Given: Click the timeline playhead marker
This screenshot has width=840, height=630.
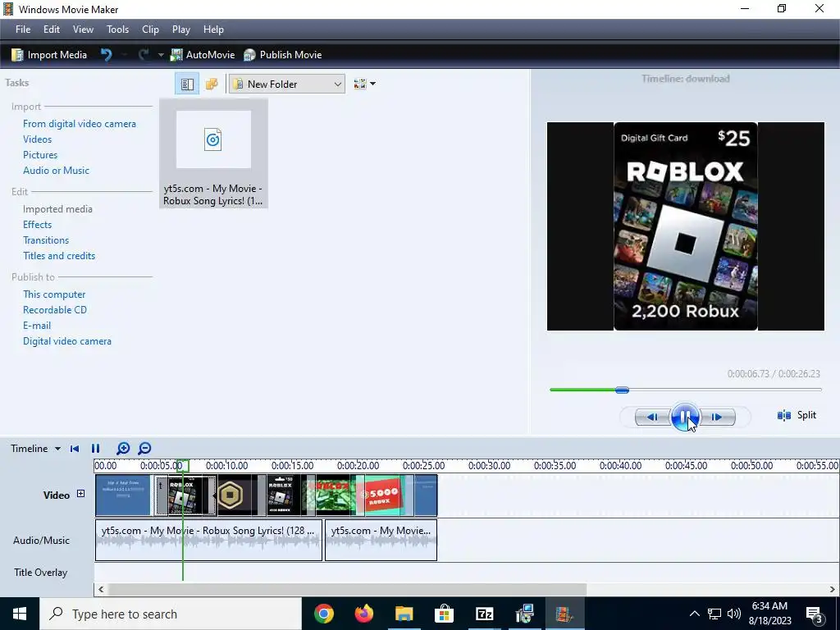Looking at the screenshot, I should pos(183,466).
